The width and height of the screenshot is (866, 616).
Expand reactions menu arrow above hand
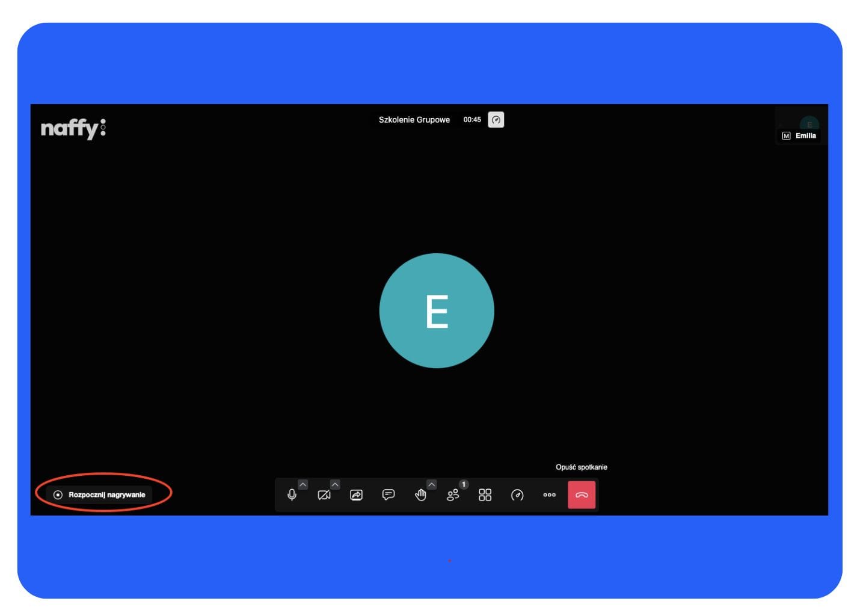pos(431,485)
